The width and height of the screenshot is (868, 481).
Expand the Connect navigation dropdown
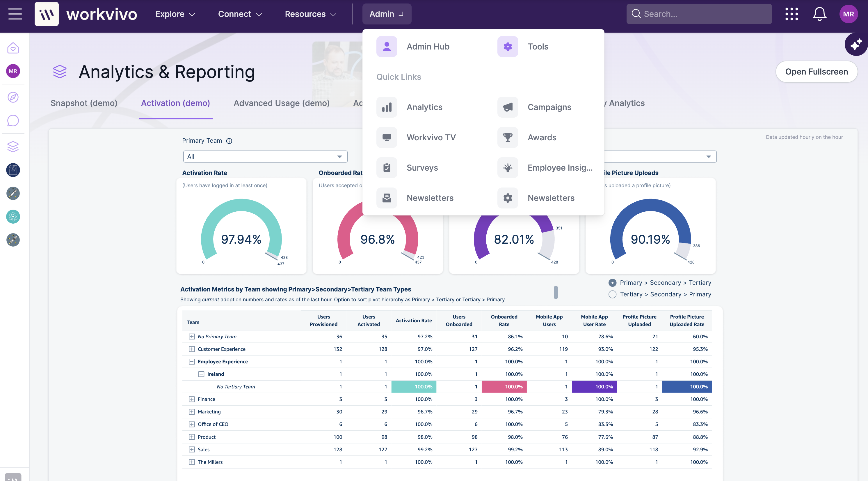click(240, 14)
